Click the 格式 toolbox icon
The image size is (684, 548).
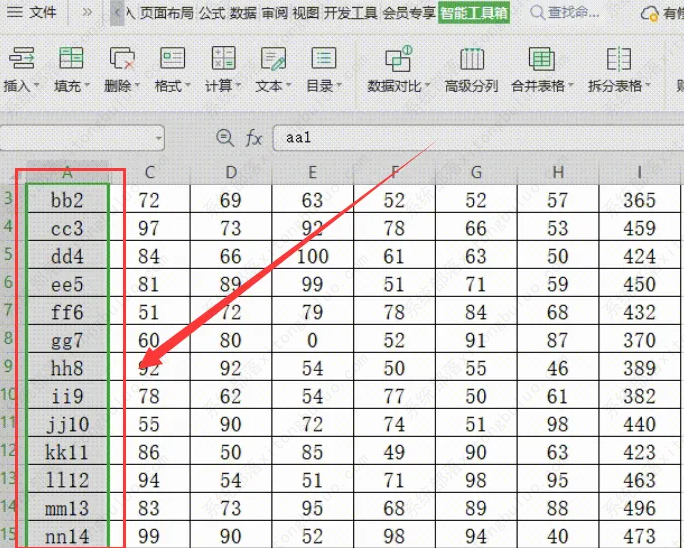click(x=172, y=58)
